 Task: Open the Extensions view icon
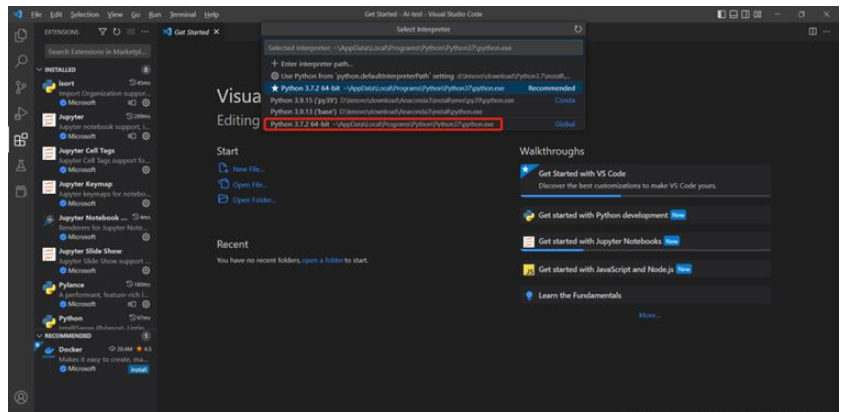pos(21,139)
